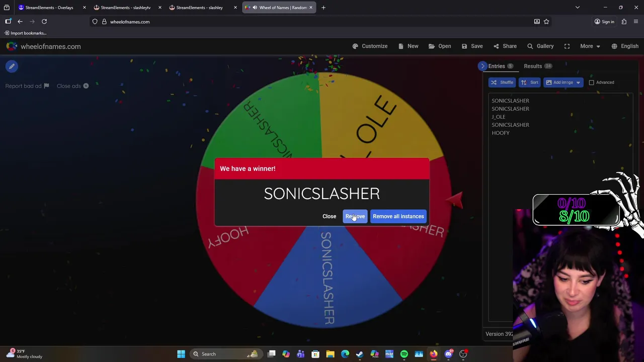
Task: Enter fullscreen mode icon
Action: pyautogui.click(x=567, y=46)
